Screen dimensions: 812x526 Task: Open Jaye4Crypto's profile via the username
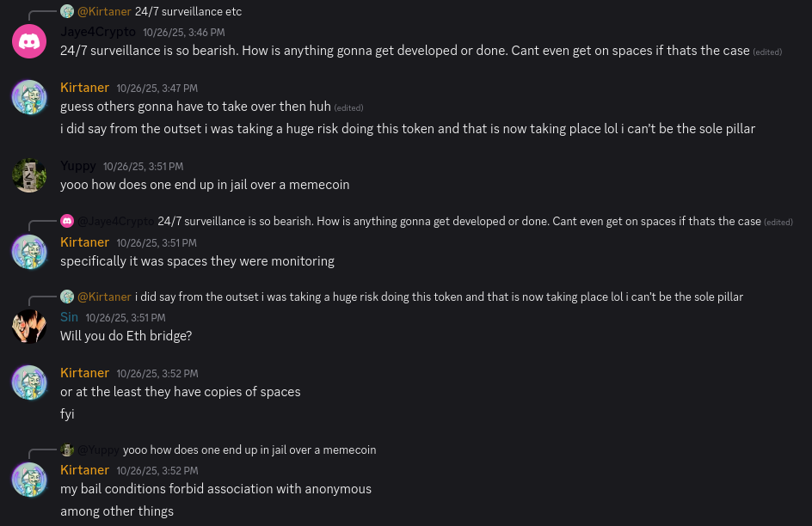98,32
